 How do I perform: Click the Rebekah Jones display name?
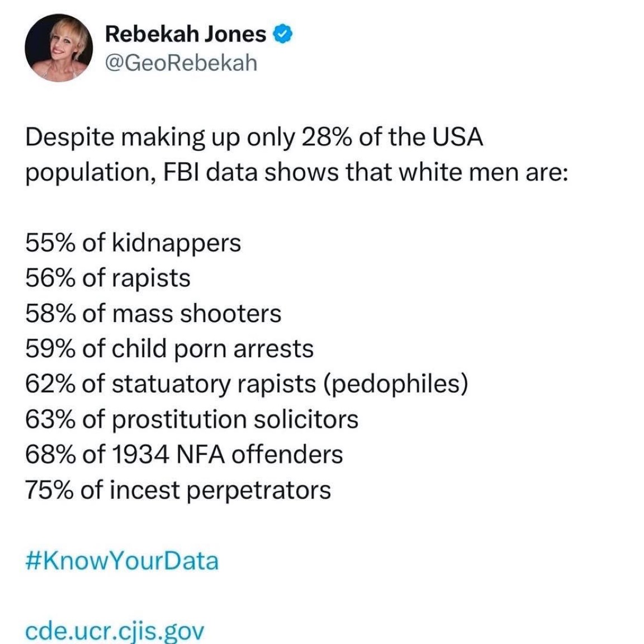(186, 35)
